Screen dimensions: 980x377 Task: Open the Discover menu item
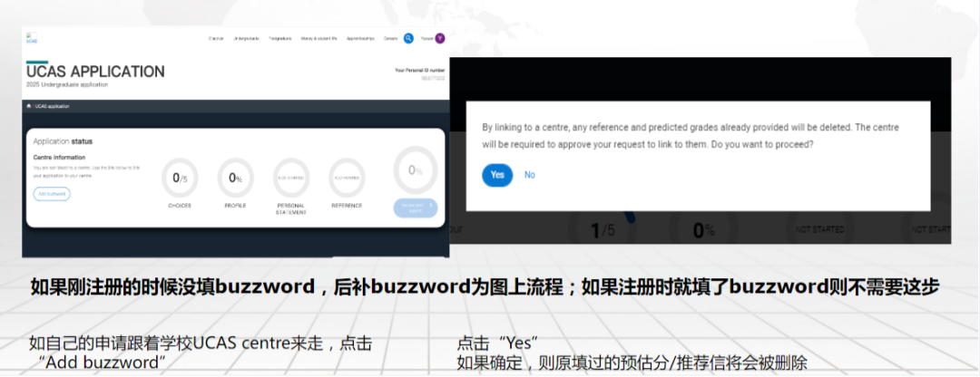coord(216,39)
